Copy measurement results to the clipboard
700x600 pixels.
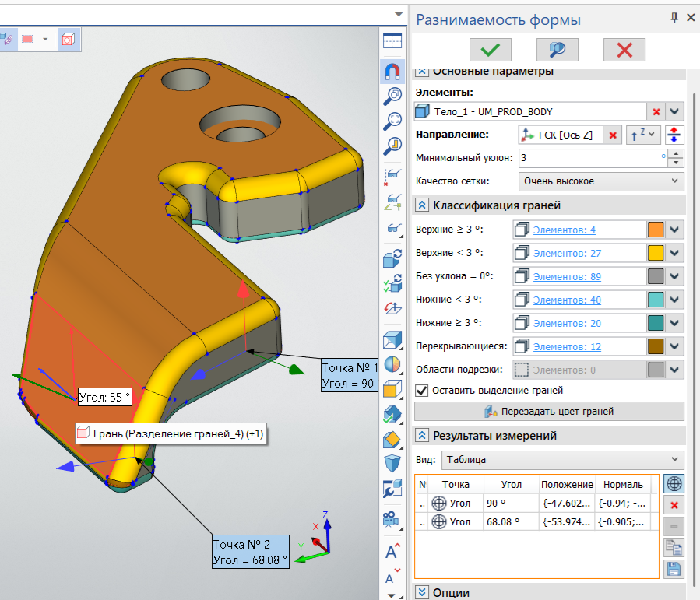pyautogui.click(x=674, y=548)
